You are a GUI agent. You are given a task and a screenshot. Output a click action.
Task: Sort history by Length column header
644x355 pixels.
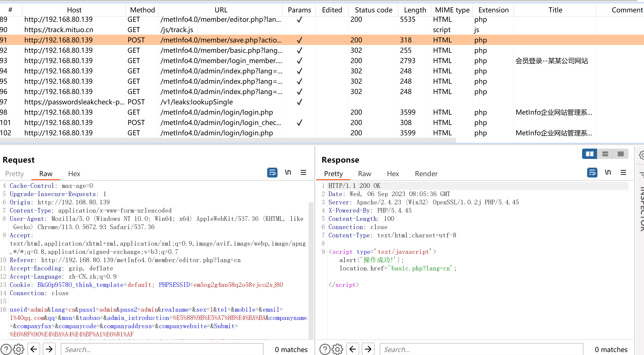(415, 10)
